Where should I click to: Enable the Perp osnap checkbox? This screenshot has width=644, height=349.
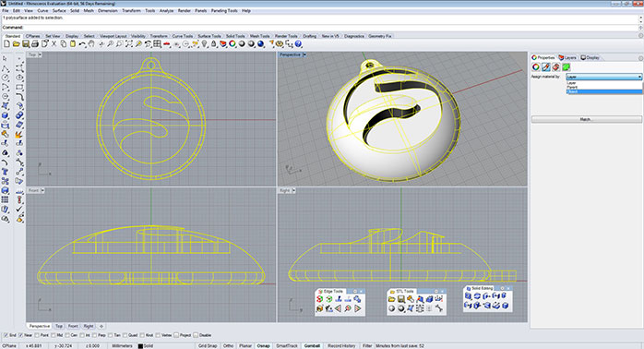[x=94, y=335]
